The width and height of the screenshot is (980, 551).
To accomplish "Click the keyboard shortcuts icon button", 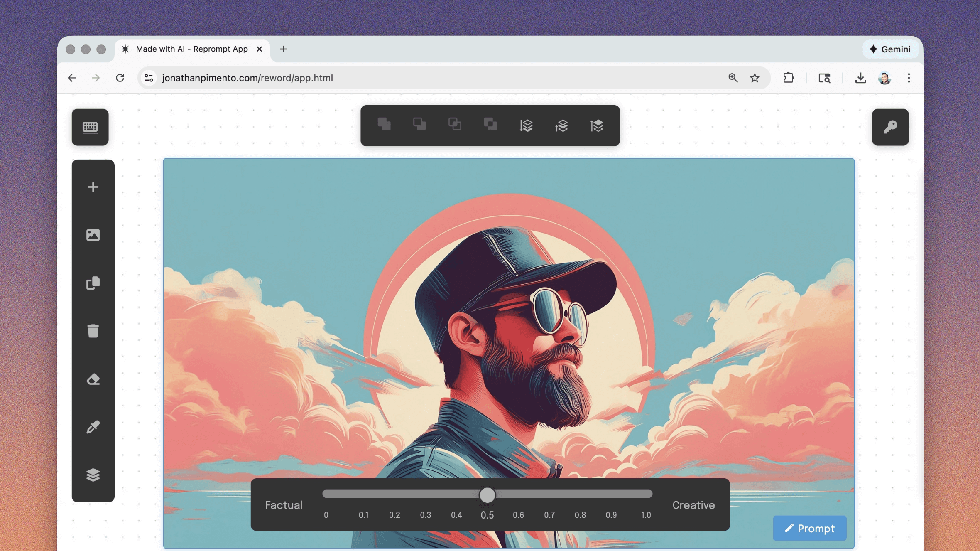I will (x=90, y=127).
